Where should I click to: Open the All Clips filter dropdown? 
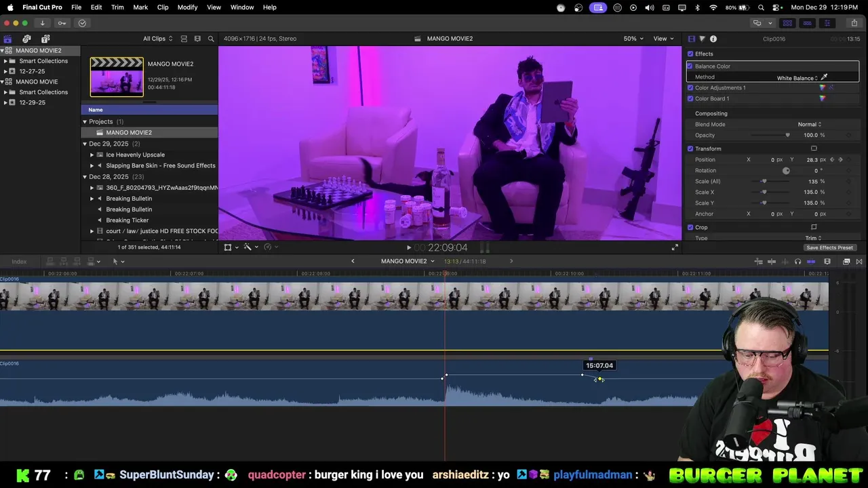coord(157,39)
